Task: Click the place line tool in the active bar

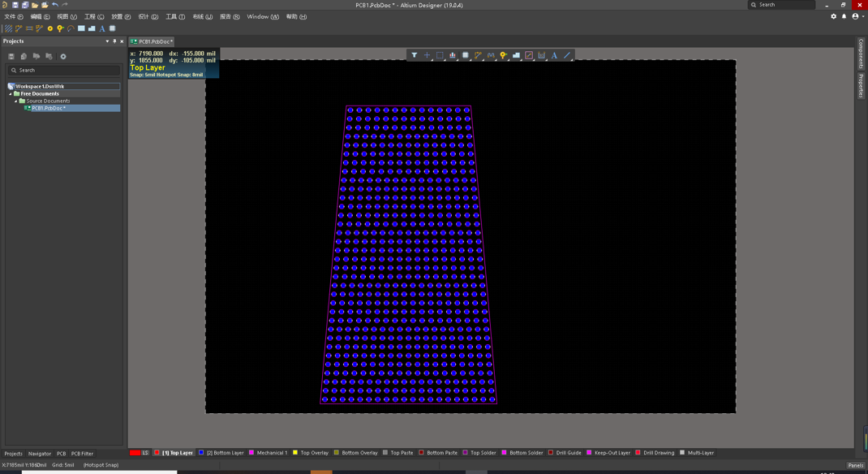Action: tap(567, 56)
